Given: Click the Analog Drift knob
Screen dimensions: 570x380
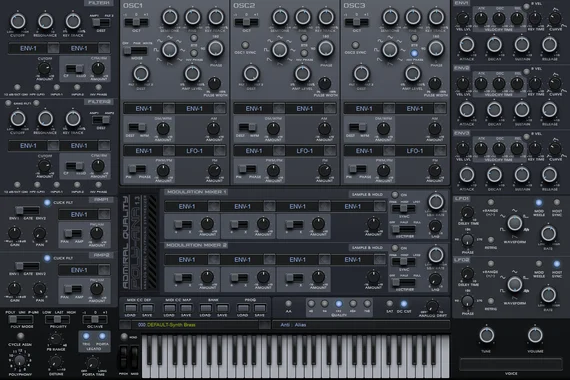Looking at the screenshot, I should (x=432, y=306).
